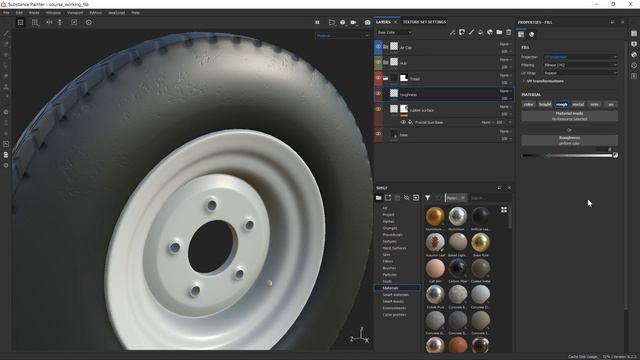This screenshot has height=360, width=640.
Task: Toggle the metal channel in Material
Action: (578, 104)
